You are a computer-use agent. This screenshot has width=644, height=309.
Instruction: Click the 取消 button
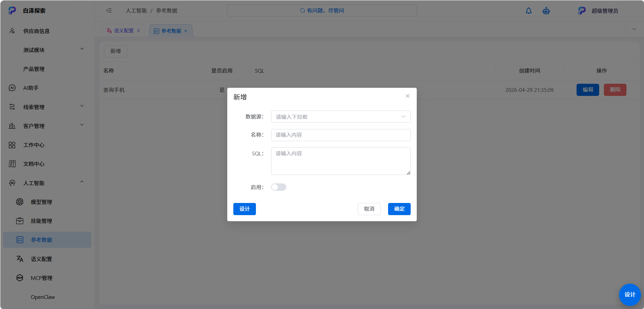point(369,209)
